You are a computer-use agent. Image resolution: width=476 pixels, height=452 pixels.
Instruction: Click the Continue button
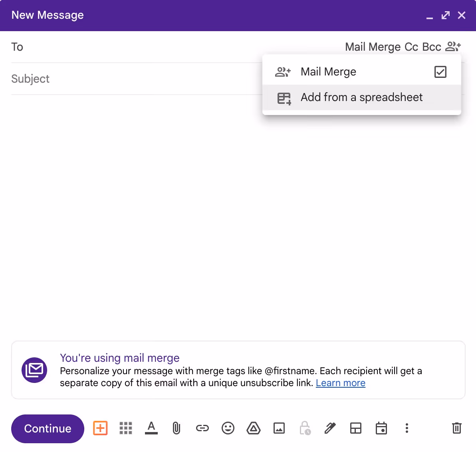click(x=48, y=428)
